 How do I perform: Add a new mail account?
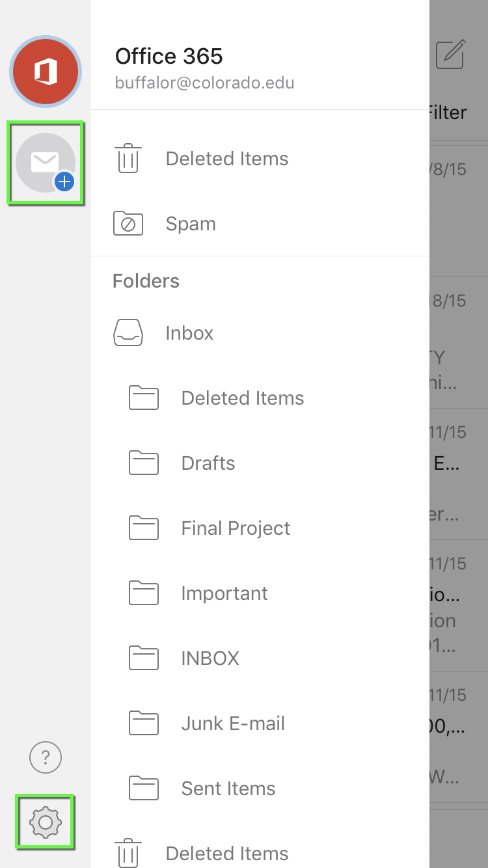[46, 163]
